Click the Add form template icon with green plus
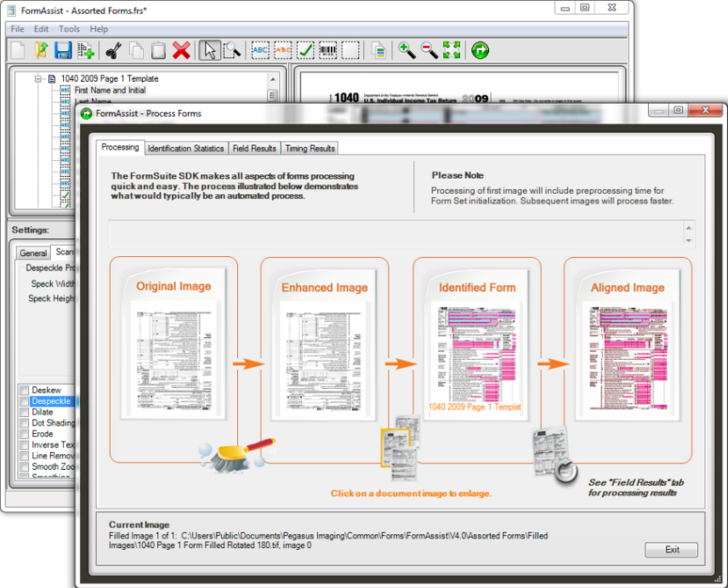 click(x=86, y=50)
